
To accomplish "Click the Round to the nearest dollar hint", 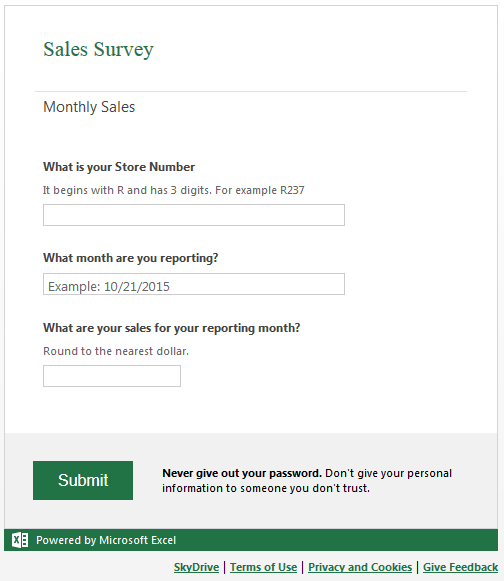I will 116,351.
